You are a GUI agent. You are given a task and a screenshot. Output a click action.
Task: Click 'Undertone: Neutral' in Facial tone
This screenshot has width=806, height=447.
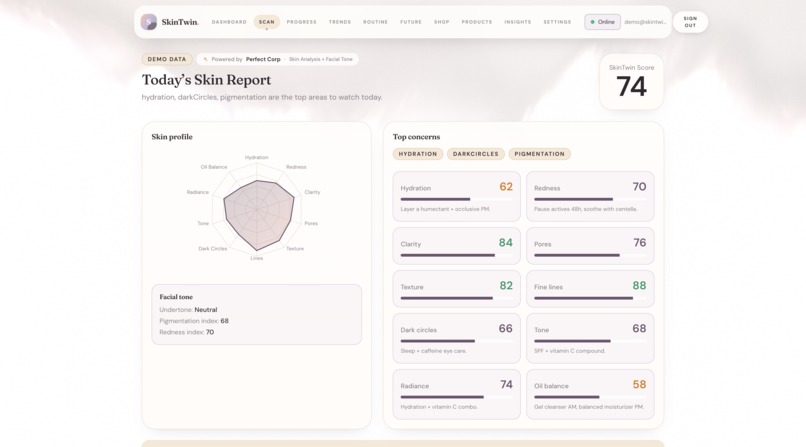(x=188, y=310)
